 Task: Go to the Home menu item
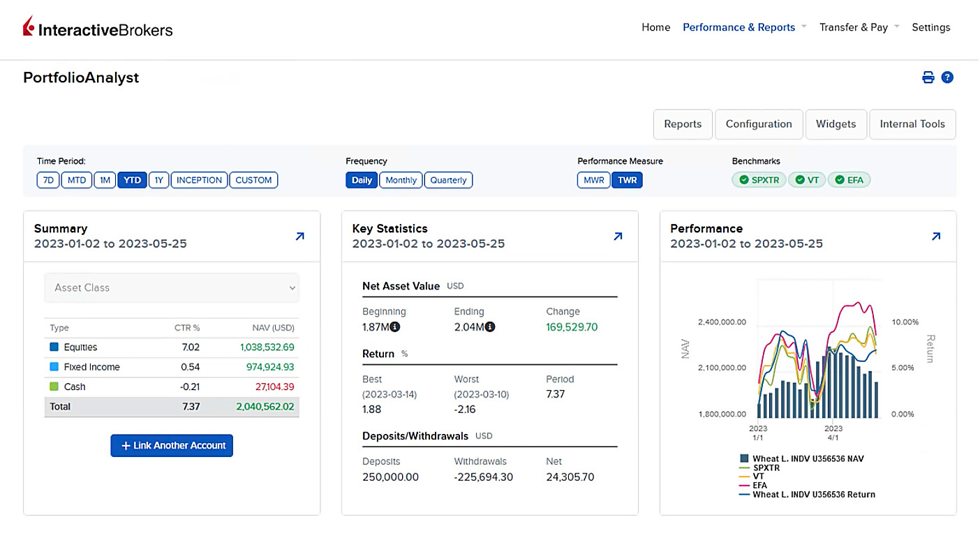655,27
